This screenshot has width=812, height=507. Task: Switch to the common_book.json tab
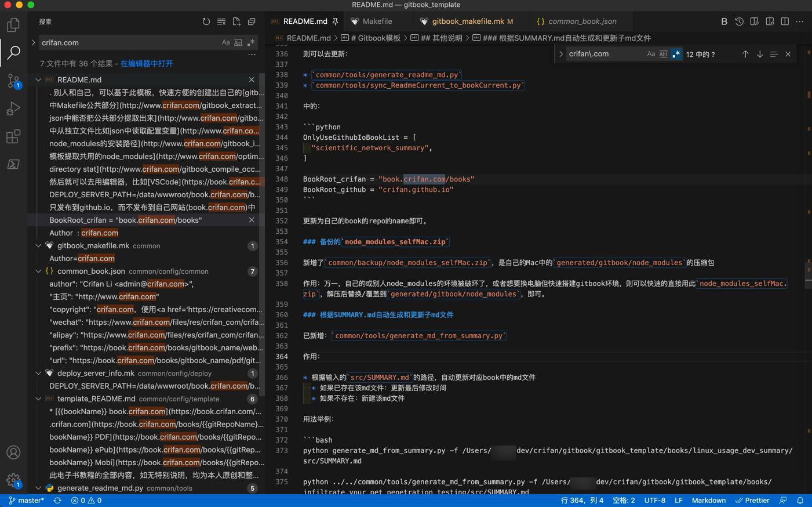pos(582,21)
